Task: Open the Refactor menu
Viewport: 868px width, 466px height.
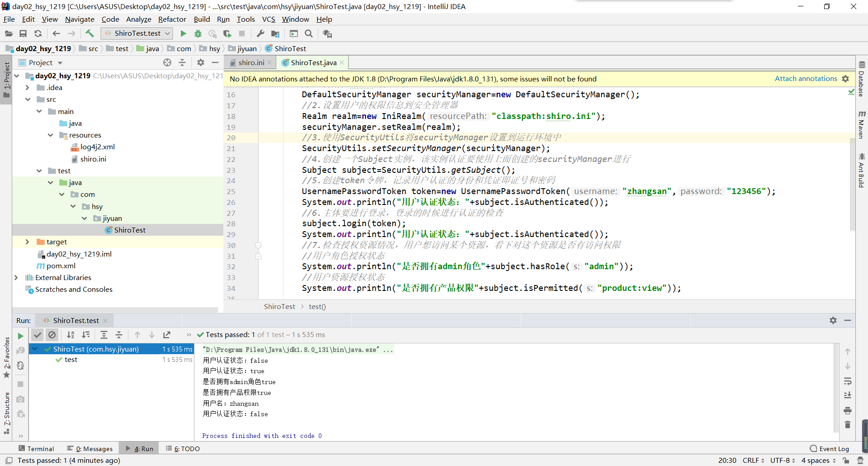Action: [x=172, y=19]
